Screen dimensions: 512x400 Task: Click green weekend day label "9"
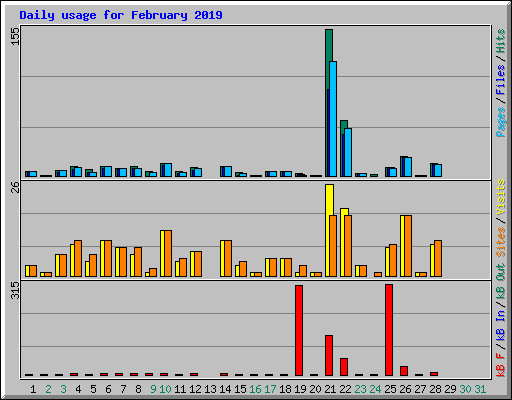click(x=153, y=389)
